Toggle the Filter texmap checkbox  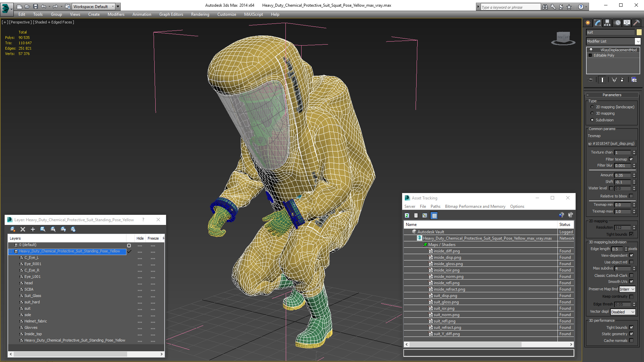coord(631,159)
